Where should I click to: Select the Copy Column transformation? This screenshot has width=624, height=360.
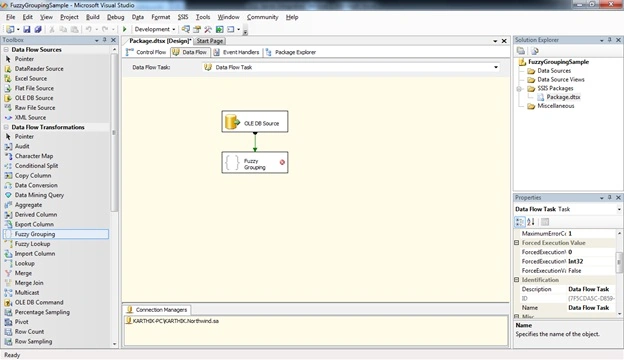click(x=33, y=175)
